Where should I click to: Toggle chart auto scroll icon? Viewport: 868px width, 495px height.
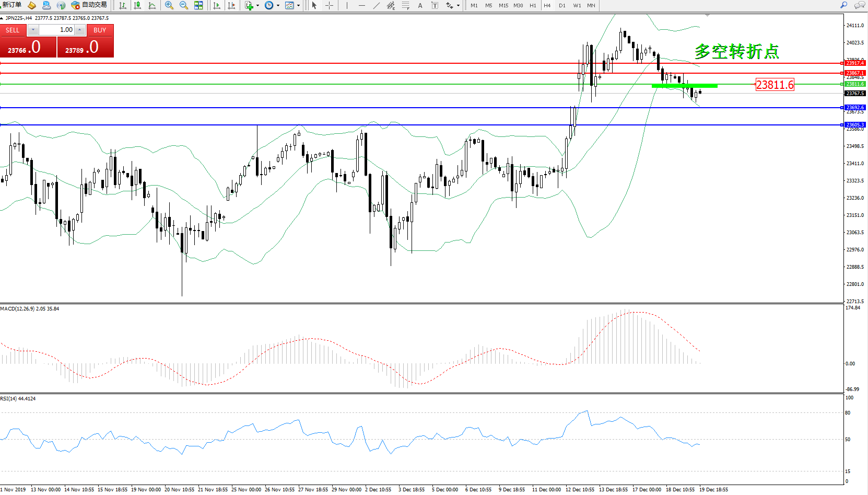(217, 5)
